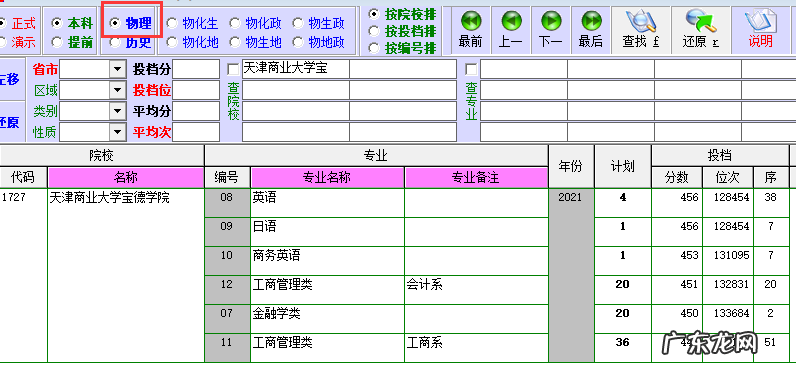Select the 商务英语 major row

[x=327, y=261]
